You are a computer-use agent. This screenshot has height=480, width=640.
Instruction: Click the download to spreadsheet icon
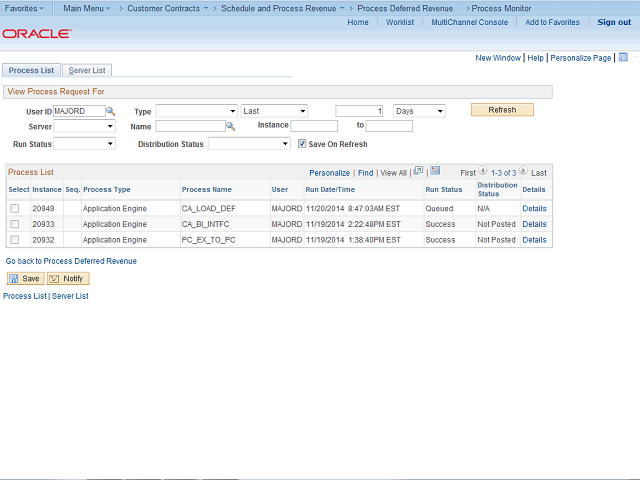click(x=435, y=171)
